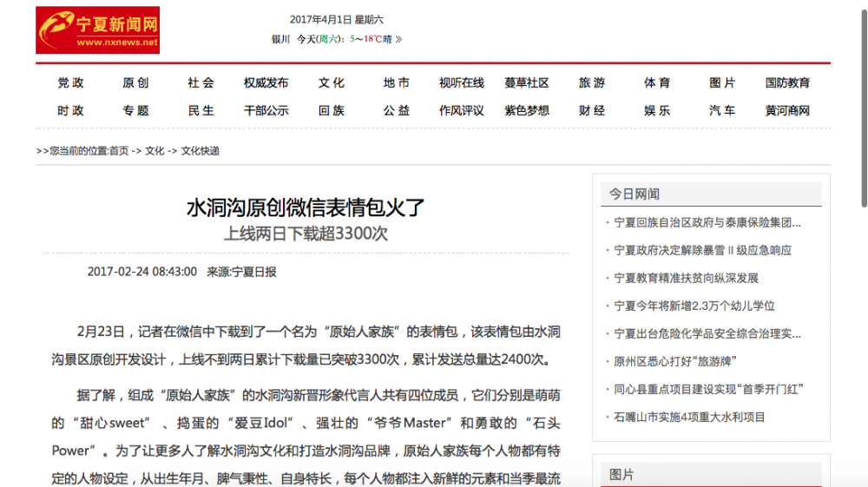Open 原州区悉心打好“旅游牌” story

(x=675, y=361)
